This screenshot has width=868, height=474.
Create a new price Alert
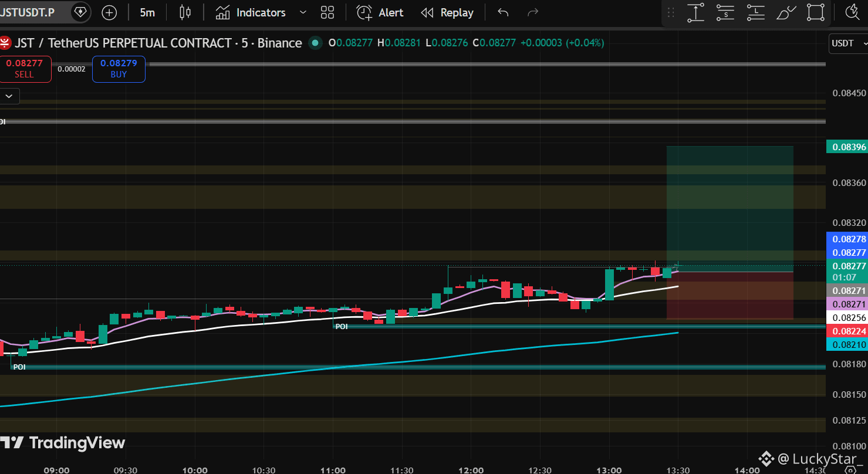tap(380, 12)
